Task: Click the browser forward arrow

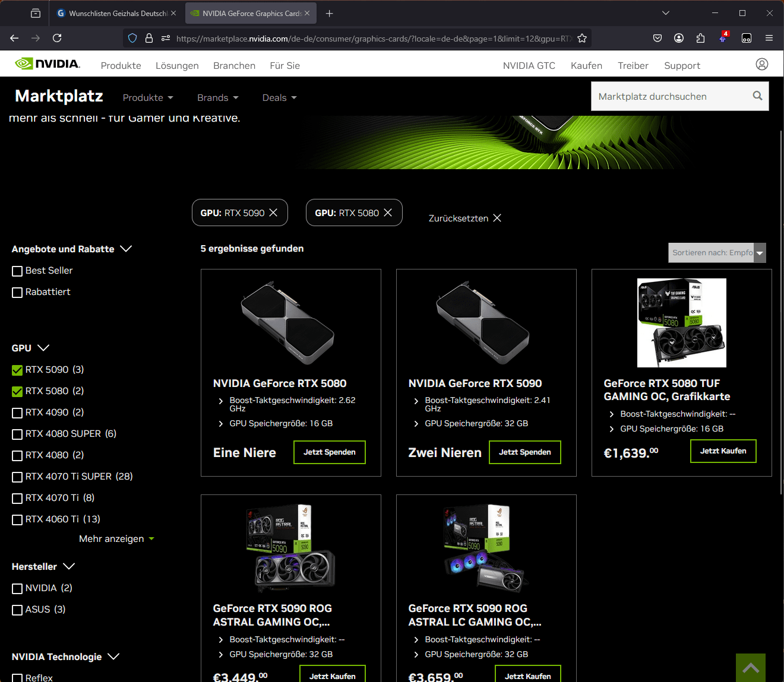Action: (x=36, y=38)
